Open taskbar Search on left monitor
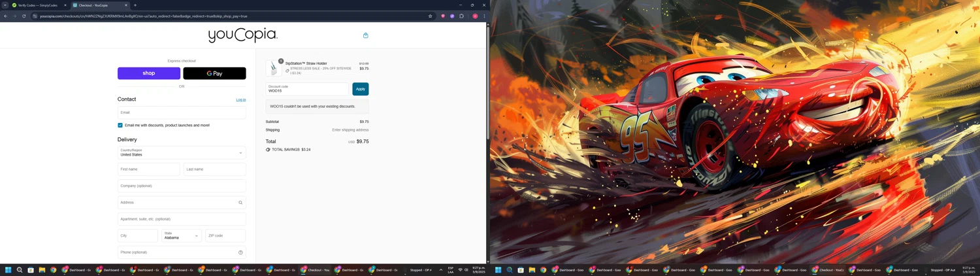The width and height of the screenshot is (980, 276). click(20, 270)
